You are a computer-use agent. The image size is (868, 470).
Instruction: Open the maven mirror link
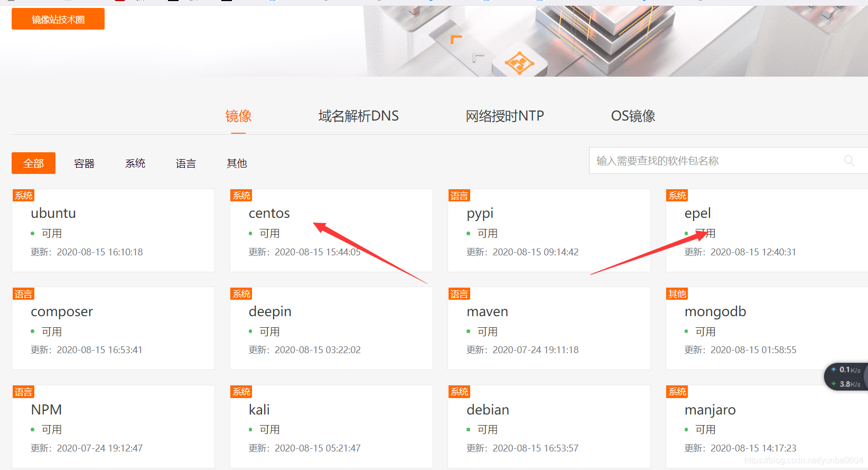tap(488, 311)
